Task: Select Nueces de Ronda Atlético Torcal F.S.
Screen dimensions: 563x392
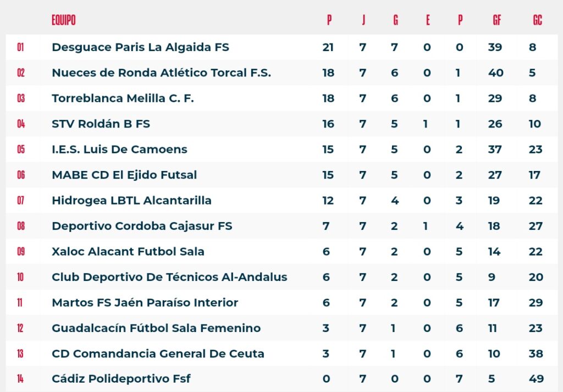Action: (161, 73)
